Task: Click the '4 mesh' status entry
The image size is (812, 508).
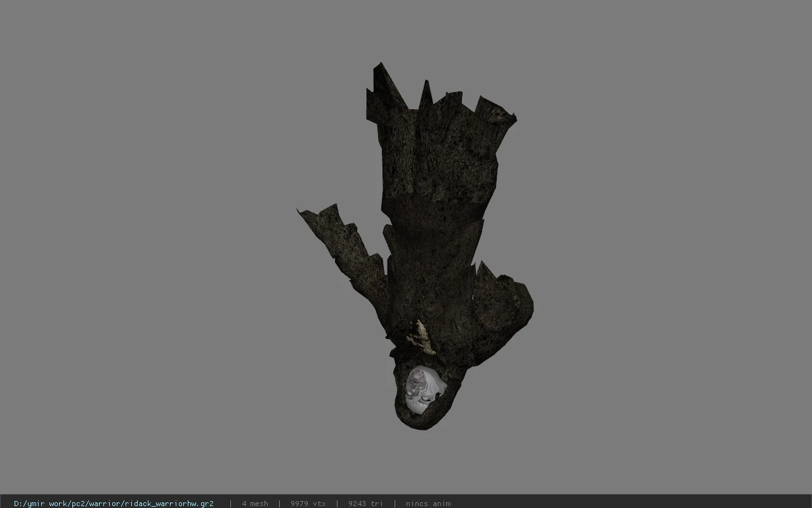Action: coord(255,504)
